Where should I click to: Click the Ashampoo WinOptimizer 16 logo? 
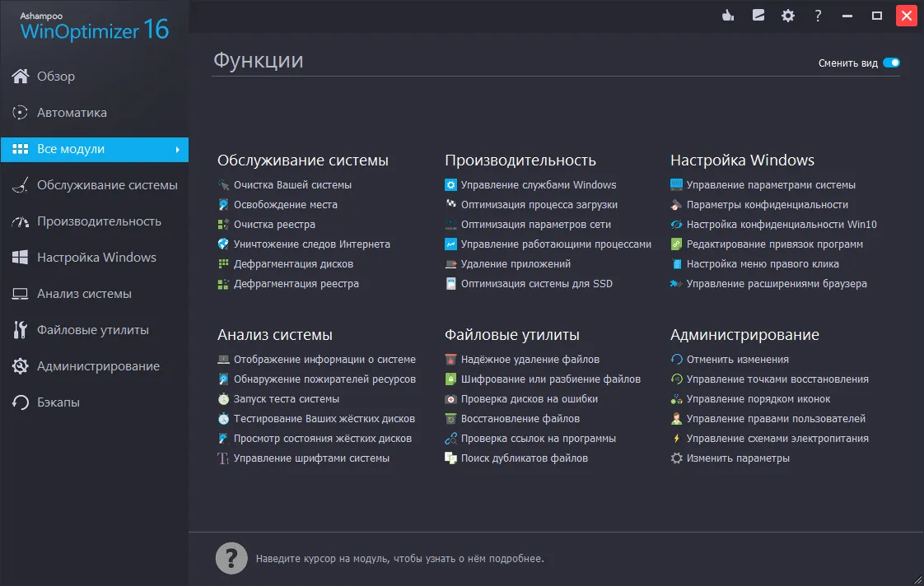click(94, 26)
